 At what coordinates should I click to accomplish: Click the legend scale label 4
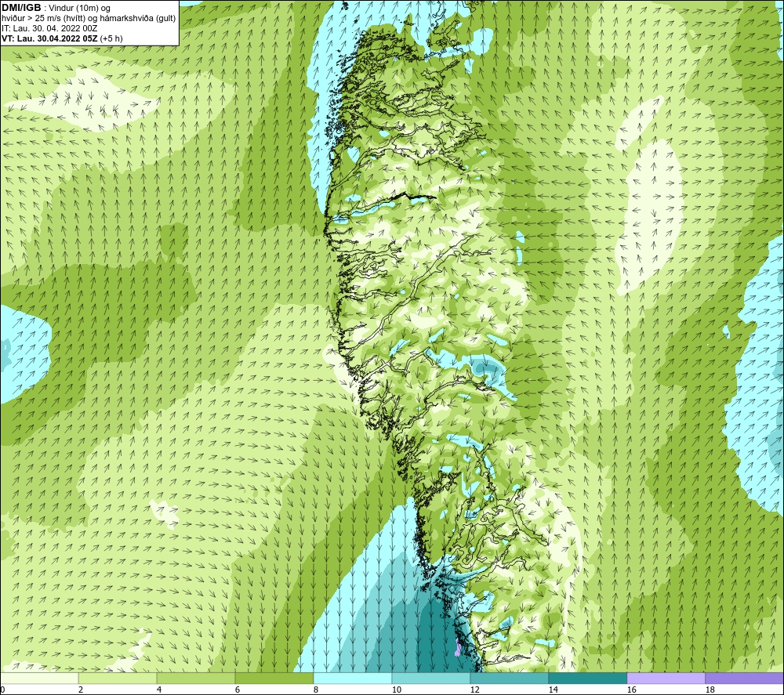pyautogui.click(x=159, y=690)
